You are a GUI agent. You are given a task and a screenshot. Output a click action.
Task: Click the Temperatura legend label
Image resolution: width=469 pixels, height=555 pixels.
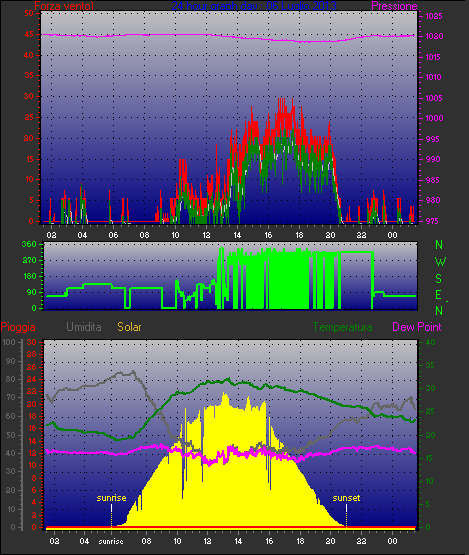(x=342, y=327)
